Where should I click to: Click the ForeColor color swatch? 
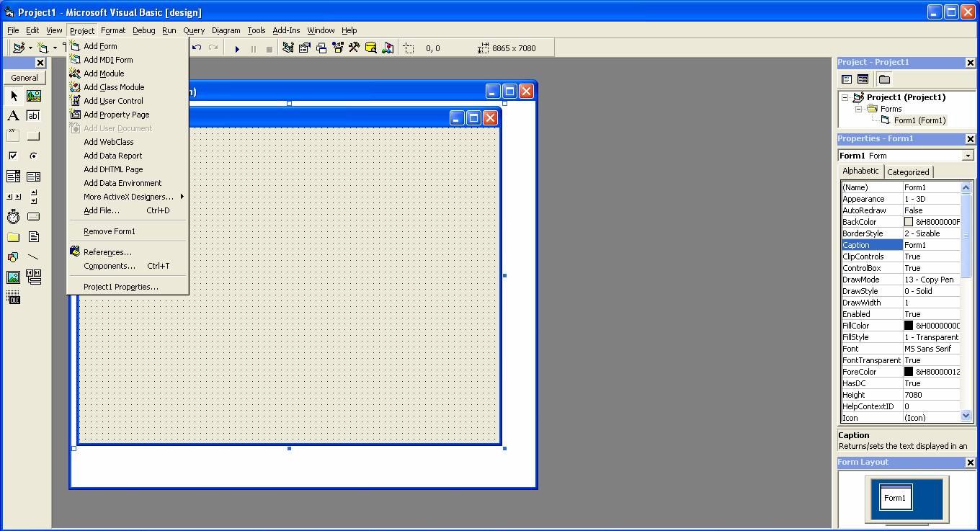909,372
